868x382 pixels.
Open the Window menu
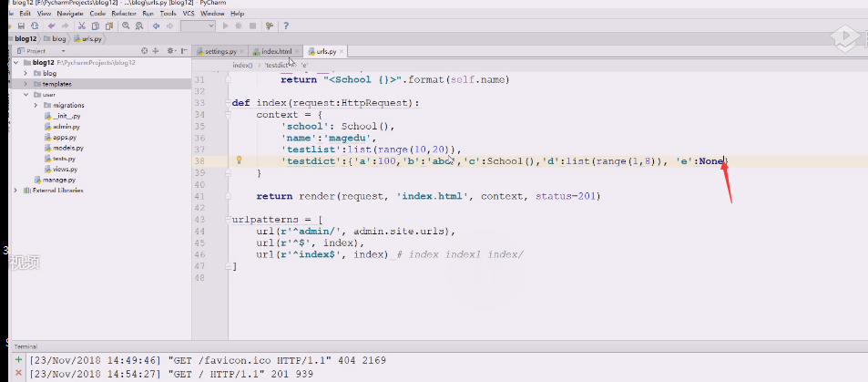(x=212, y=13)
